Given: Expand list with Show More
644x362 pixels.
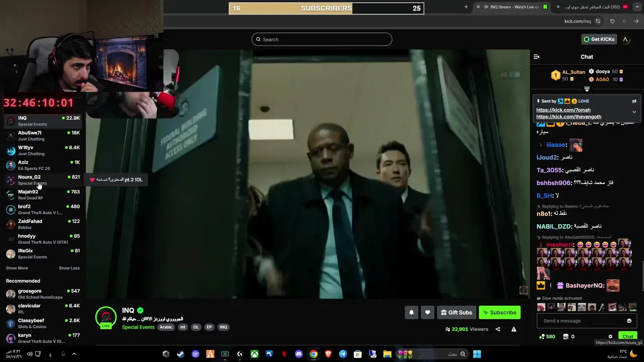Looking at the screenshot, I should coord(17,268).
